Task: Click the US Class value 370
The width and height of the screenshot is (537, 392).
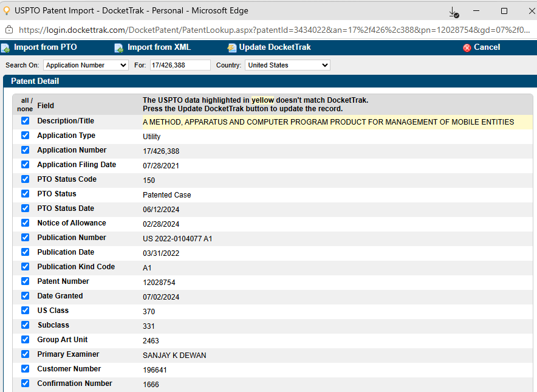Action: tap(149, 312)
